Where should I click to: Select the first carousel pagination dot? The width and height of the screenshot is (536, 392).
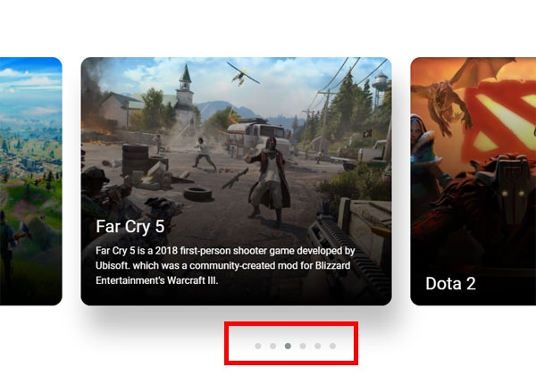258,346
